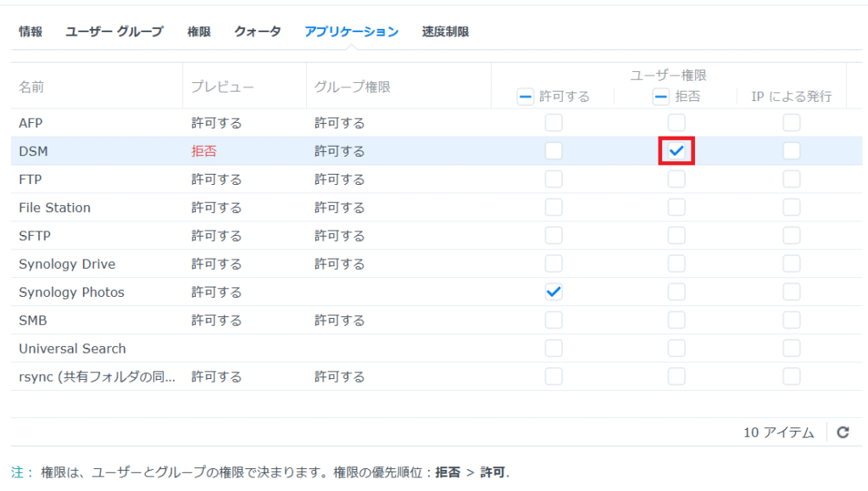Sort by the 名前 column header
The width and height of the screenshot is (868, 491).
pos(31,86)
